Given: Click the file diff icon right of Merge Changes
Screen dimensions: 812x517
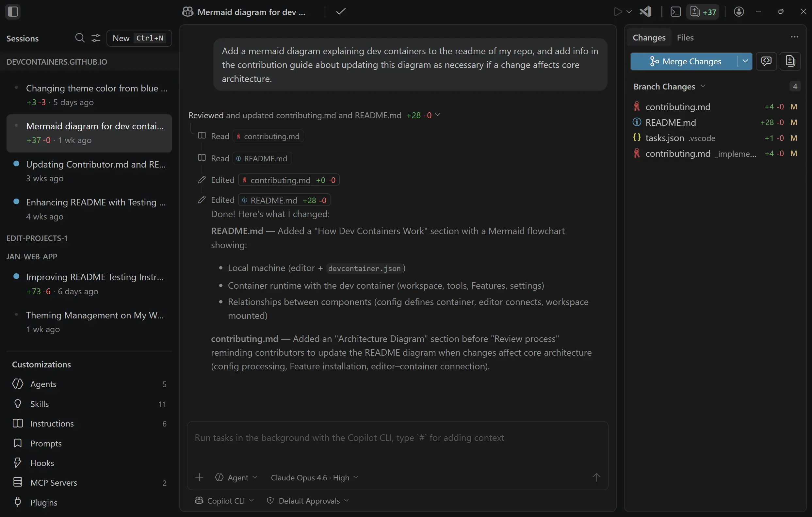Looking at the screenshot, I should tap(791, 61).
